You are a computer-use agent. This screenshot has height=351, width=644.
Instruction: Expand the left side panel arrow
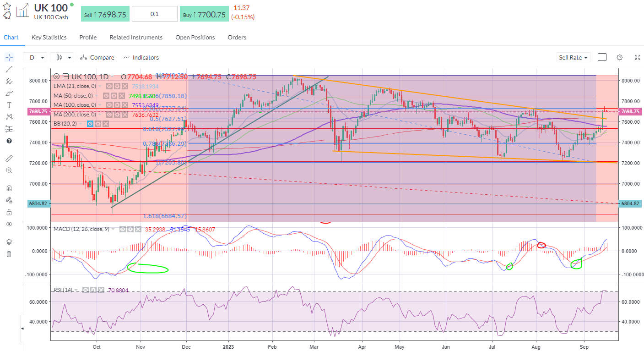coord(23,329)
